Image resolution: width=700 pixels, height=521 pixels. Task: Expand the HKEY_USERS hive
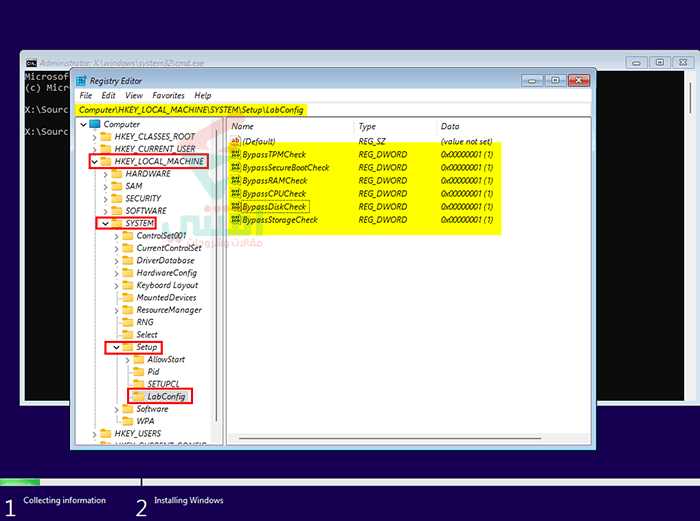(x=95, y=434)
